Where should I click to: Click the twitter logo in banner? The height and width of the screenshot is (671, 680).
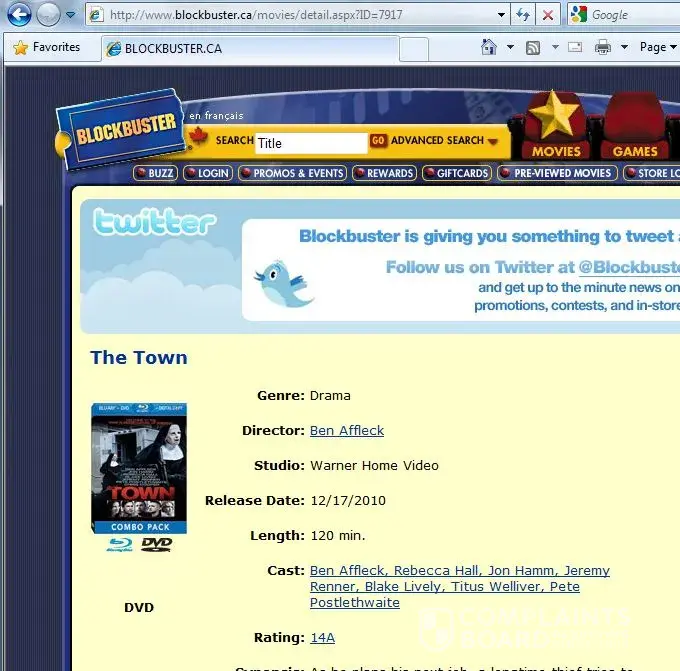154,222
